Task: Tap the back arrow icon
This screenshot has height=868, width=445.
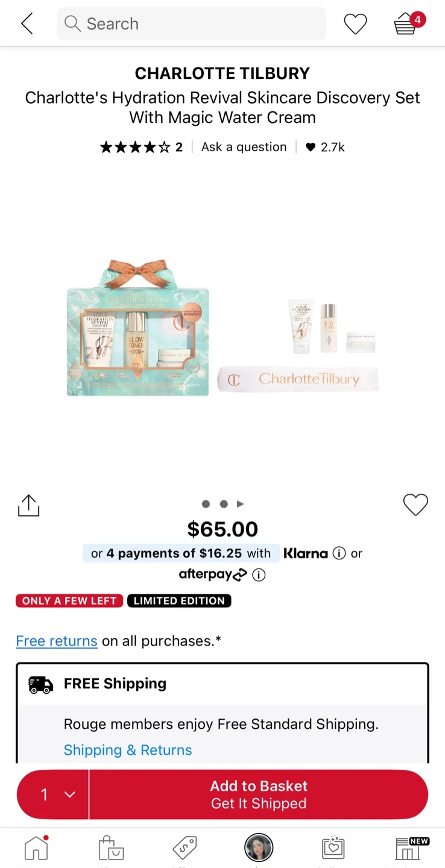Action: click(27, 24)
